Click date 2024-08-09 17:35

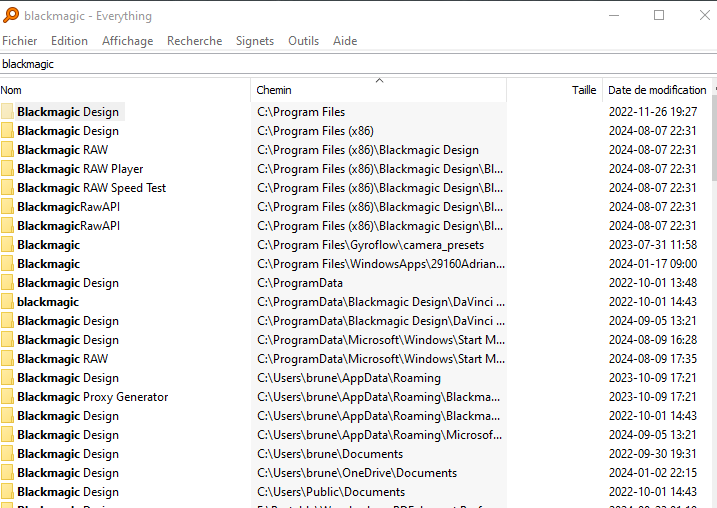tap(653, 359)
